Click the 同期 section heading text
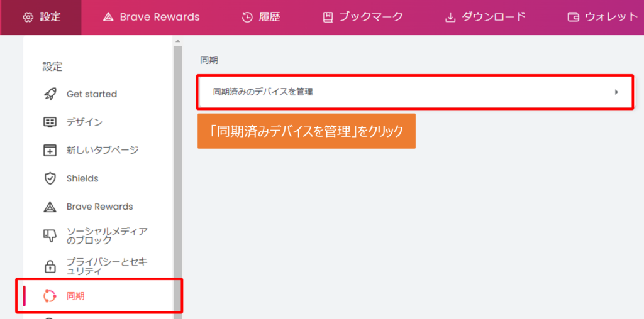Image resolution: width=644 pixels, height=319 pixels. point(209,60)
